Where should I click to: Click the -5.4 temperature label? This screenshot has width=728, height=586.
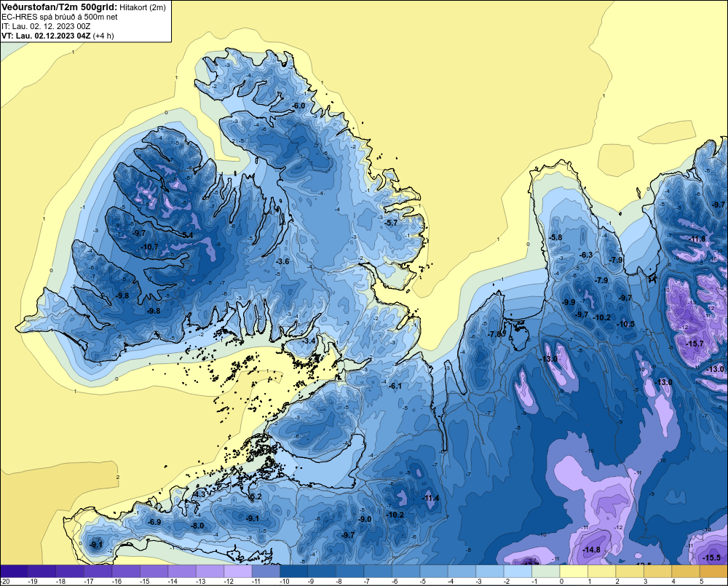(186, 235)
